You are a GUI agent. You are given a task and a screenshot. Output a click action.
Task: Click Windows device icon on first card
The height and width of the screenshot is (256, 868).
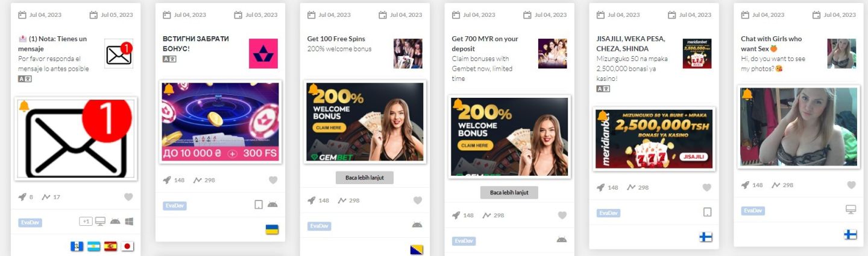pyautogui.click(x=129, y=222)
